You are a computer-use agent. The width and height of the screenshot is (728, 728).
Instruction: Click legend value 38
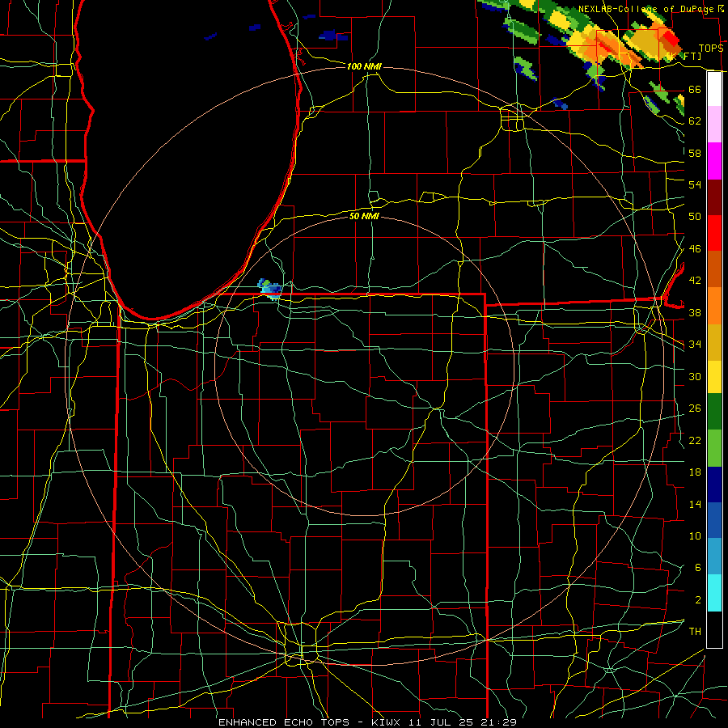pos(695,312)
